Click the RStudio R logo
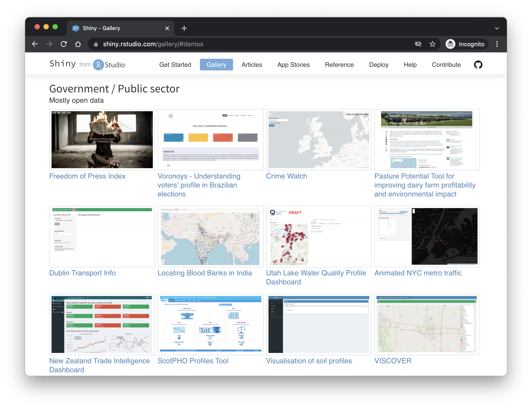Screen dimensions: 532x409 click(x=99, y=65)
